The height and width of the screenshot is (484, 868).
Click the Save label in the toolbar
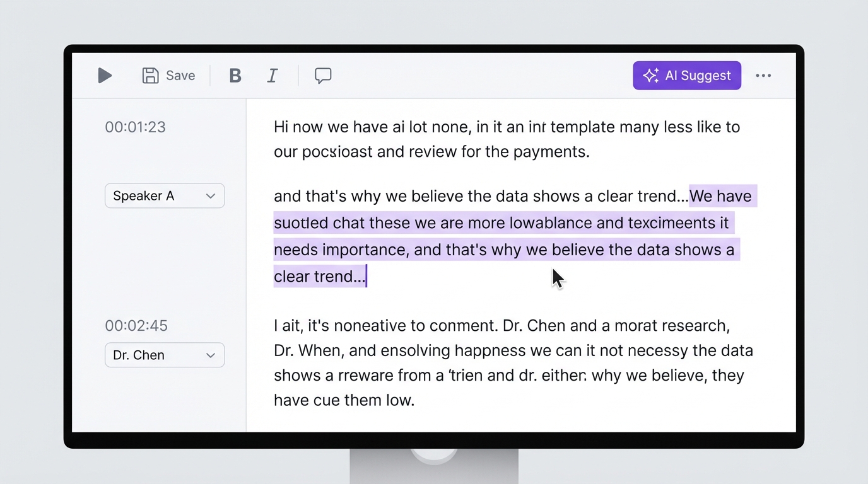point(180,75)
